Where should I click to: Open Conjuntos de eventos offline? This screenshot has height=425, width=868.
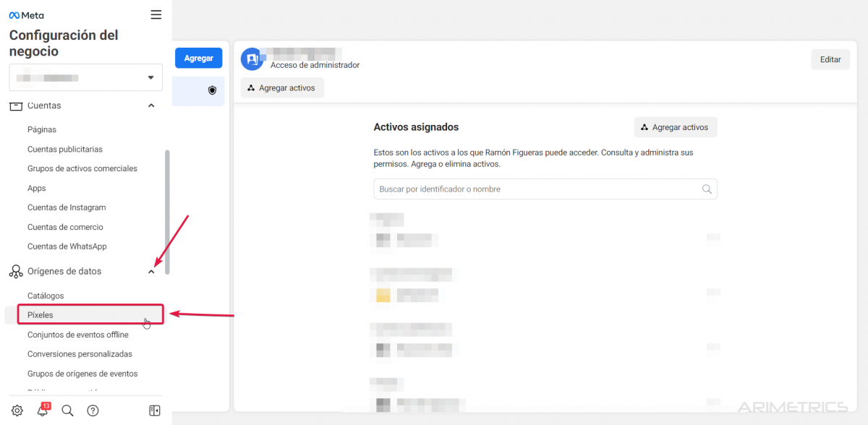[x=78, y=335]
